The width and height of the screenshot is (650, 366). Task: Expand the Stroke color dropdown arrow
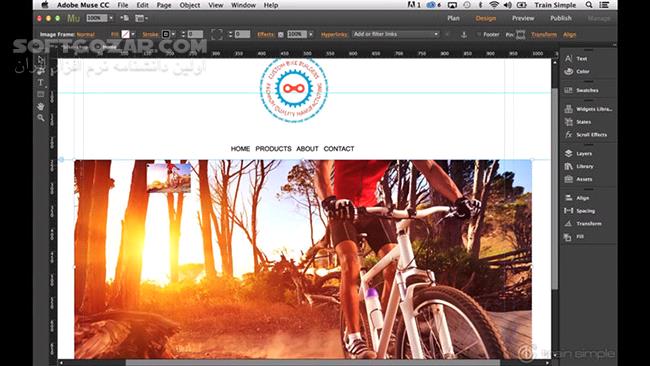point(173,34)
